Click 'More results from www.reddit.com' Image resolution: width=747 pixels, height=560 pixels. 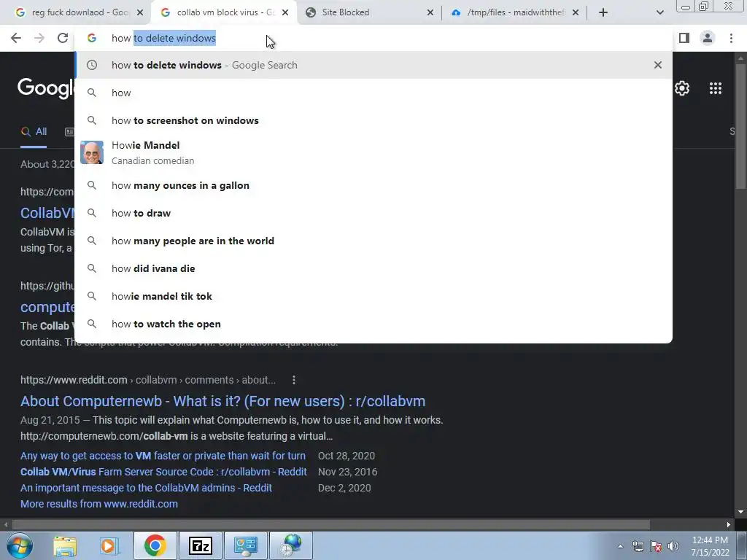click(99, 504)
